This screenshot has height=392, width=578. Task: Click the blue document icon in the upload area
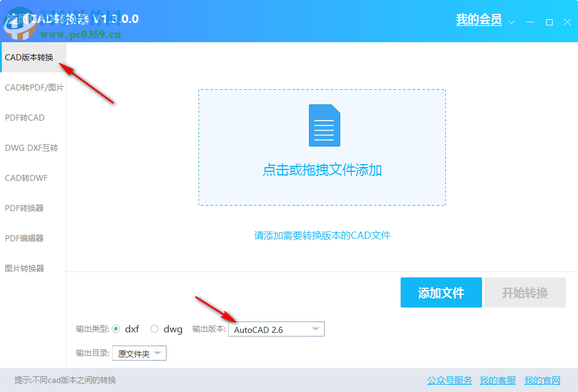tap(323, 125)
